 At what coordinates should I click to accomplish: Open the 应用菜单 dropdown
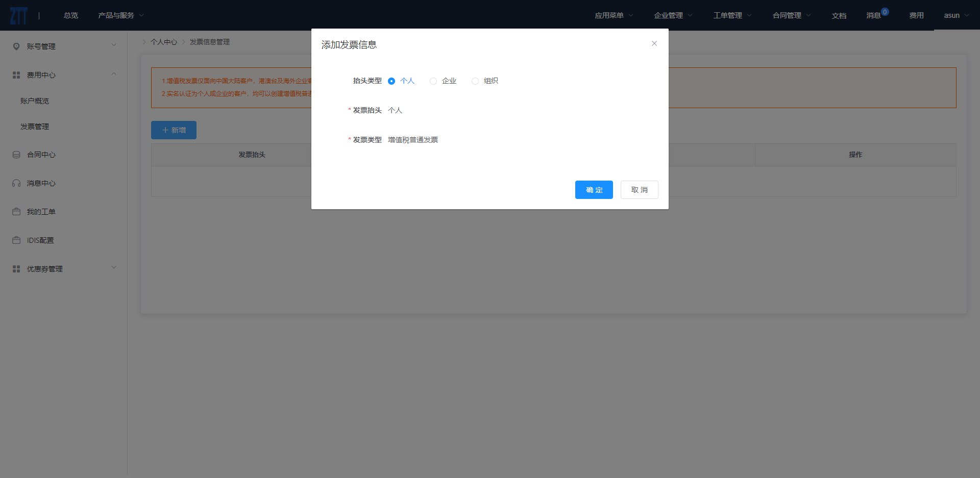pos(614,15)
